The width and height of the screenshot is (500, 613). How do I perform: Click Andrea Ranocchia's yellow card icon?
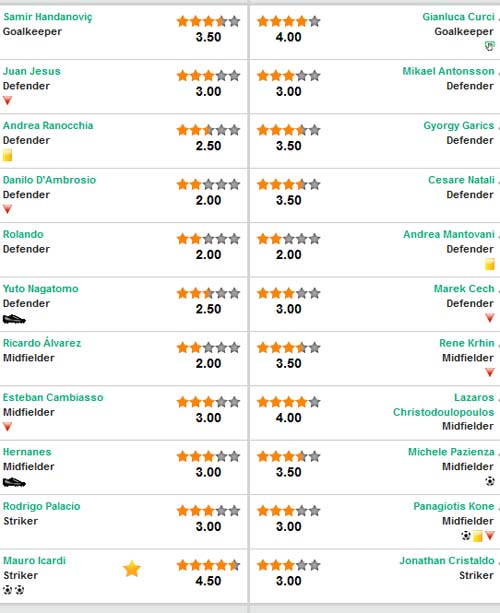tap(7, 155)
